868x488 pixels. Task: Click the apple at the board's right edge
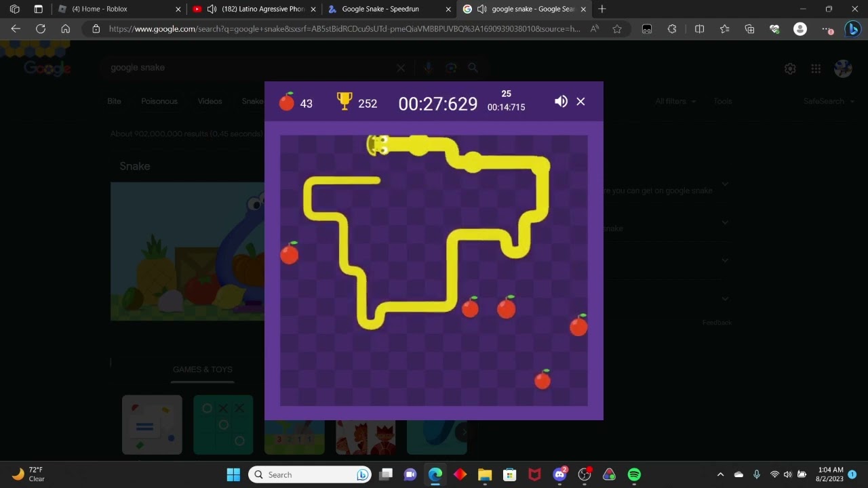578,325
